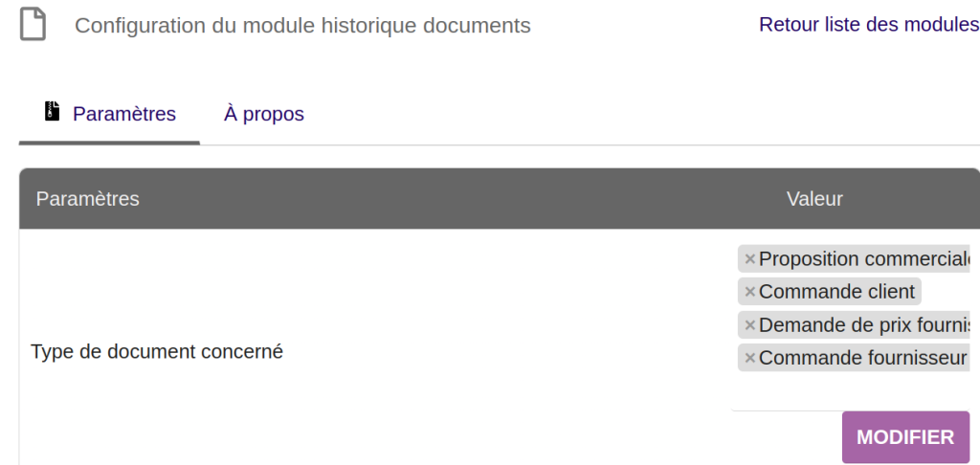Click the Type de document concerné label
980x465 pixels.
point(157,351)
